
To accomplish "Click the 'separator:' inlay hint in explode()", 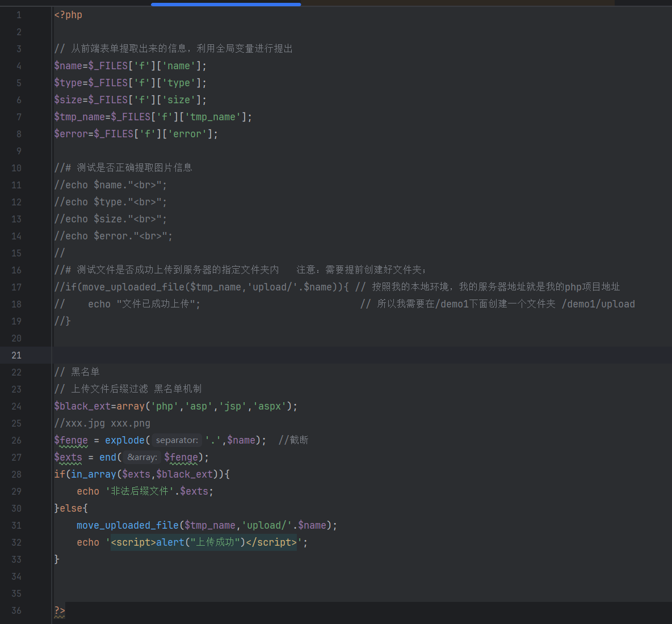I will coord(177,440).
